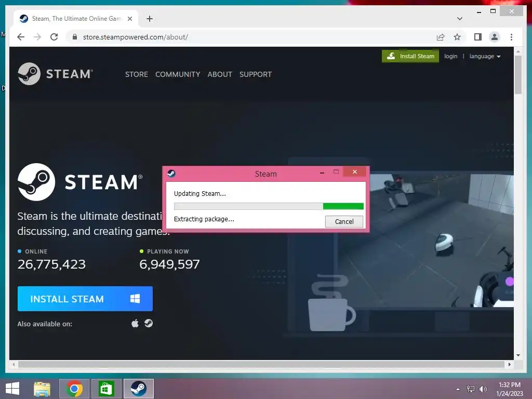
Task: Open the STORE menu on the Steam site
Action: coord(137,74)
